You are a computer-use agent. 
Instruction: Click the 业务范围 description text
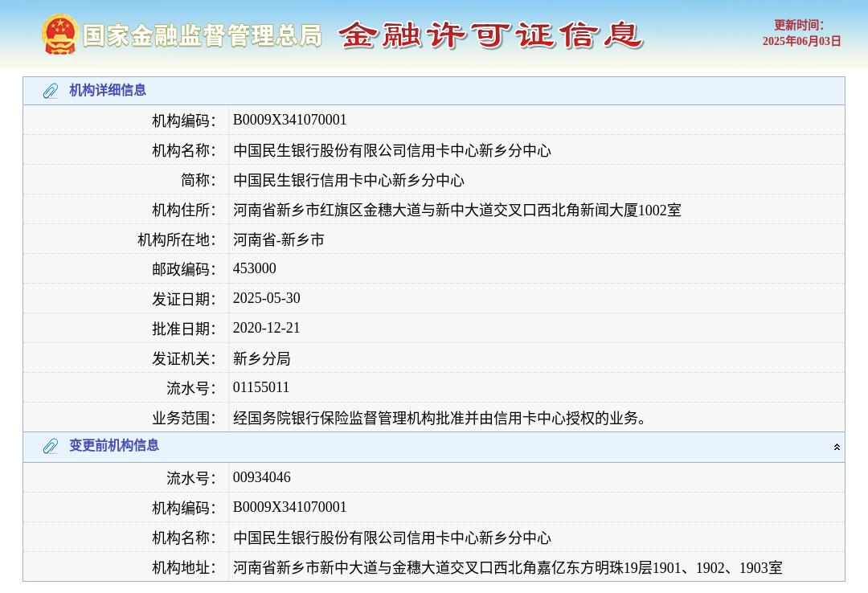tap(440, 418)
